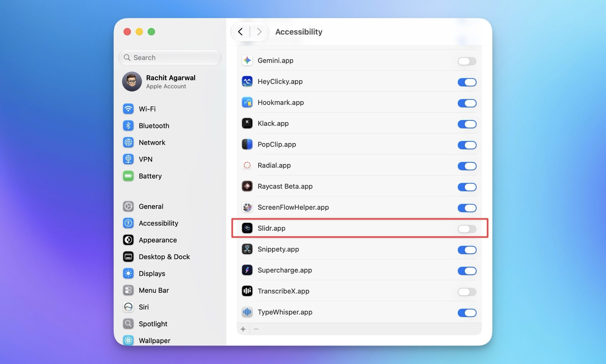
Task: Click the General gear icon
Action: (128, 206)
